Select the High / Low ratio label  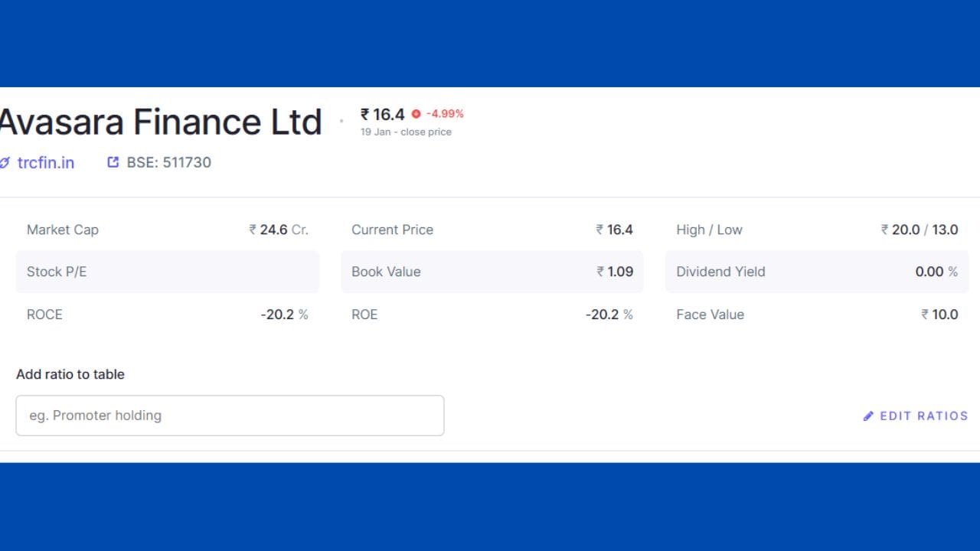click(x=709, y=230)
